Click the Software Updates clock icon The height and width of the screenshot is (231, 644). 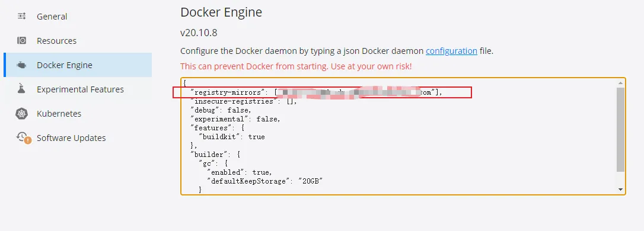tap(22, 137)
